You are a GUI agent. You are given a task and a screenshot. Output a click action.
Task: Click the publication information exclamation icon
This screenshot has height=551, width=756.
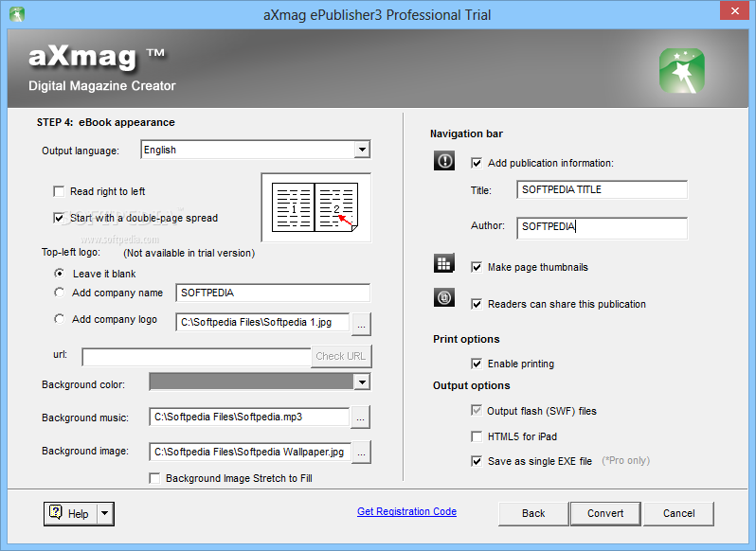(x=444, y=160)
